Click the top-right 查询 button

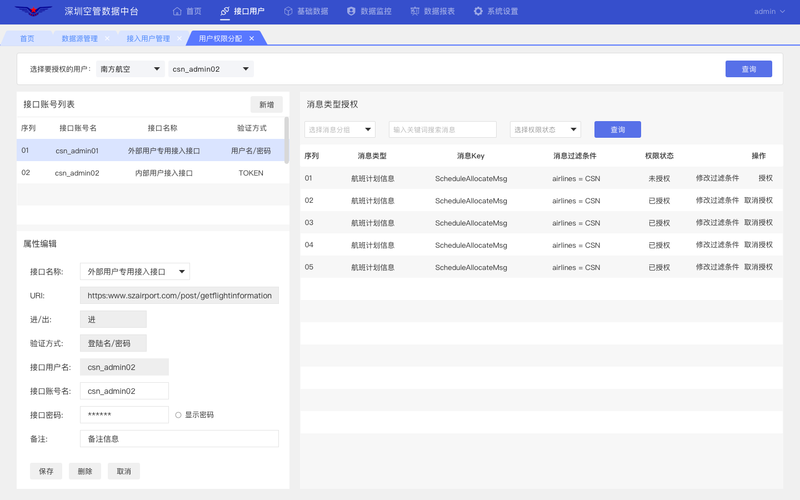[748, 69]
